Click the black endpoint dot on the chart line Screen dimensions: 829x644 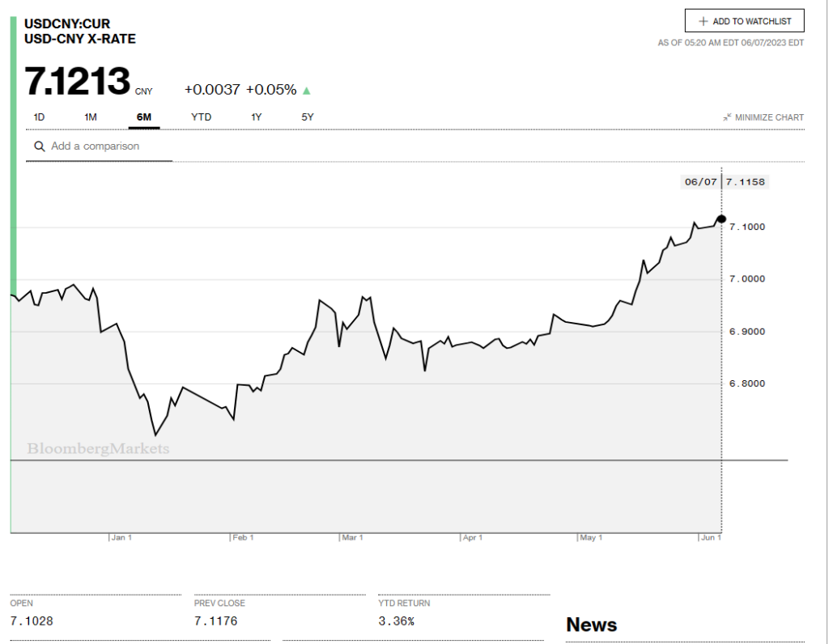point(721,219)
